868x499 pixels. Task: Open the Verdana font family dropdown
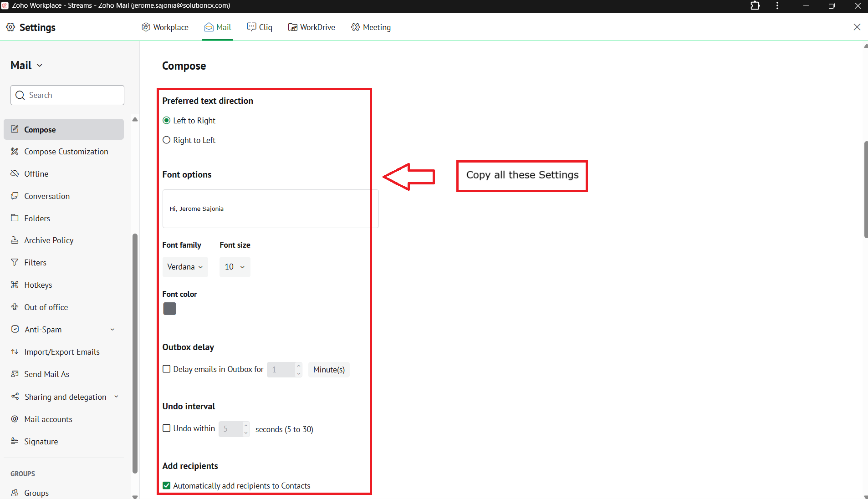tap(185, 267)
